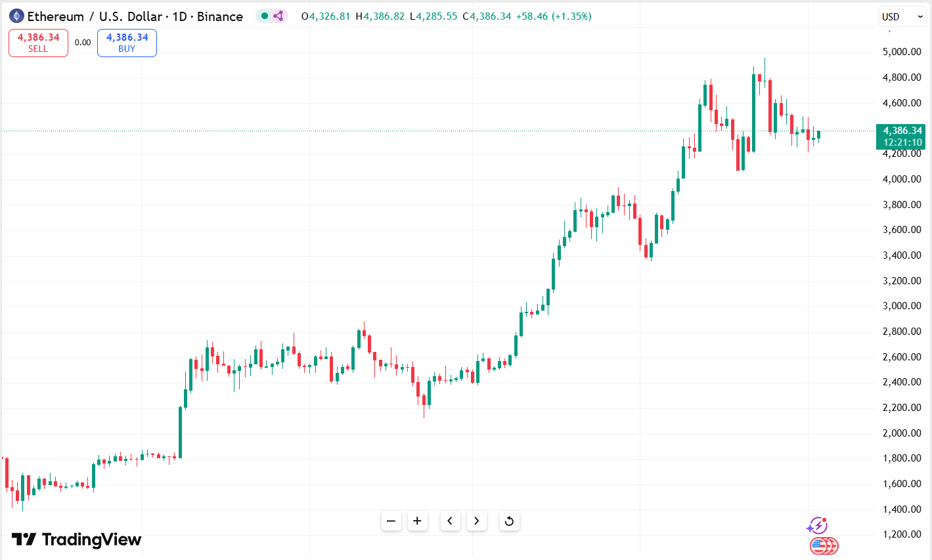Select the close price C4,386.34 value
Viewport: 932px width, 560px height.
pos(491,16)
